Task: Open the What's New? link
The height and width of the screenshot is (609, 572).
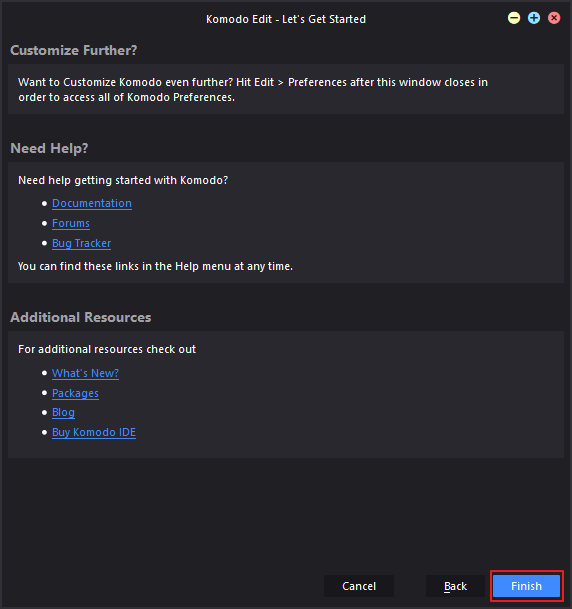Action: point(85,373)
